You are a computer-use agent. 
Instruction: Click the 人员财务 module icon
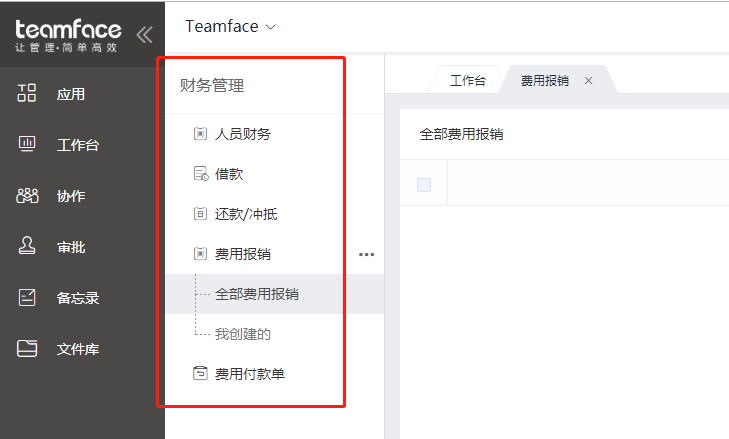(200, 134)
